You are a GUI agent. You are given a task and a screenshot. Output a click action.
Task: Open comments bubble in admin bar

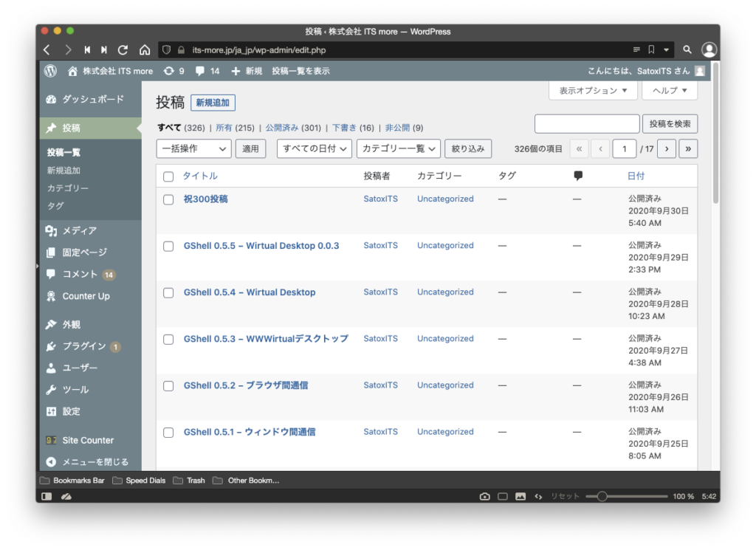pos(207,71)
